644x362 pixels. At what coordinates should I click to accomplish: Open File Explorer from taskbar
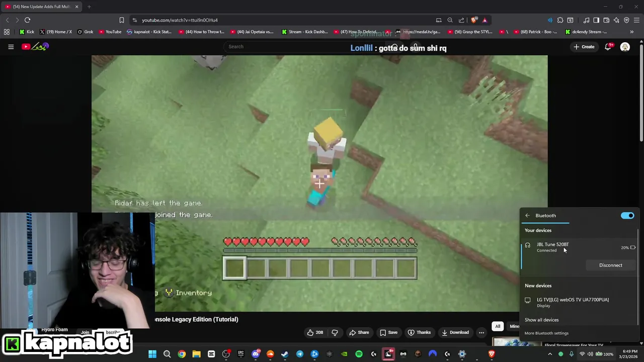pyautogui.click(x=196, y=354)
